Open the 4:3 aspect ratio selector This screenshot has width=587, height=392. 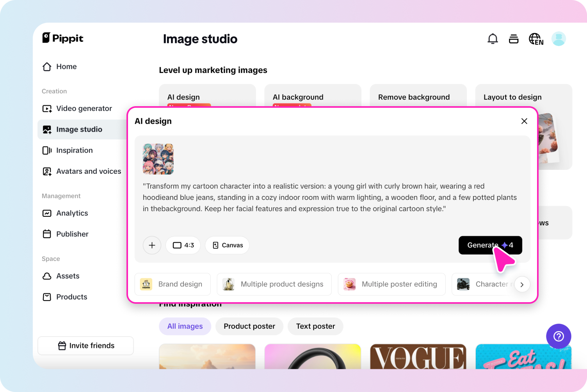point(183,245)
